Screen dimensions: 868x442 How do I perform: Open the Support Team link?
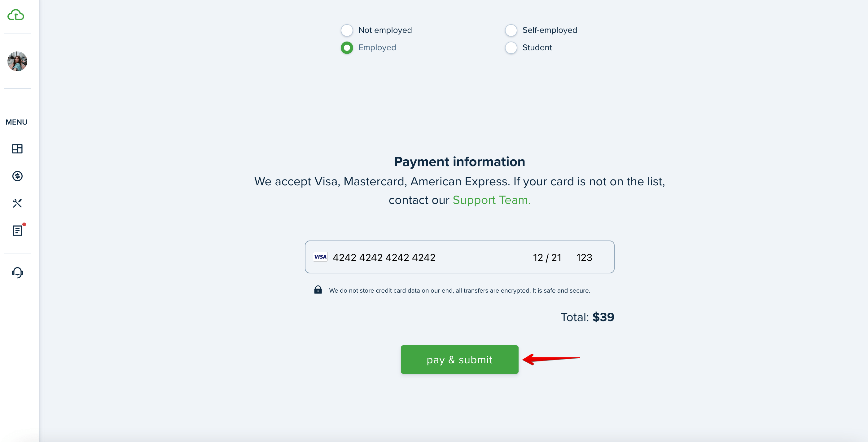tap(491, 200)
